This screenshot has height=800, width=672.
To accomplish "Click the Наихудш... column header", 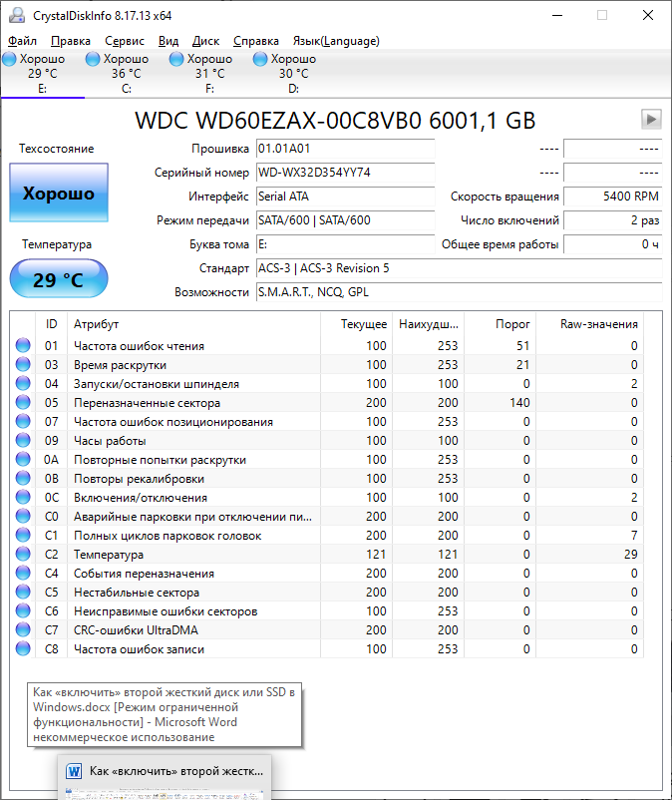I will tap(429, 324).
